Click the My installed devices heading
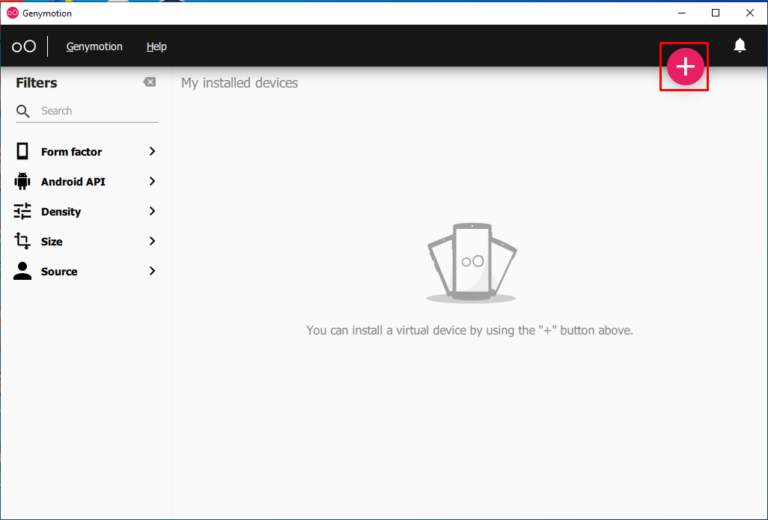 tap(240, 83)
